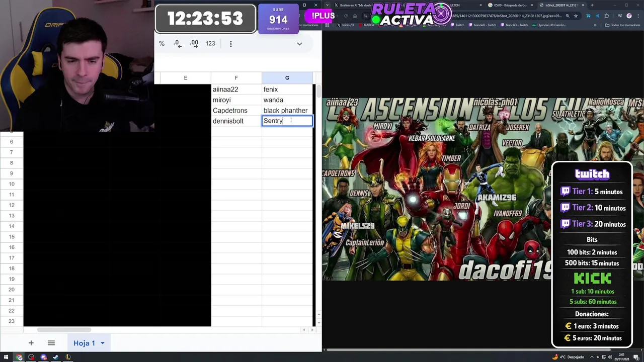Add a new sheet with plus icon
Viewport: 644px width, 362px height.
pyautogui.click(x=31, y=343)
